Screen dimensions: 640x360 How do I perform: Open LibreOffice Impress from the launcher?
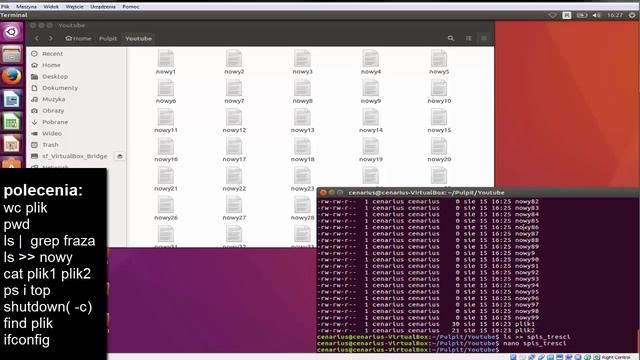11,144
